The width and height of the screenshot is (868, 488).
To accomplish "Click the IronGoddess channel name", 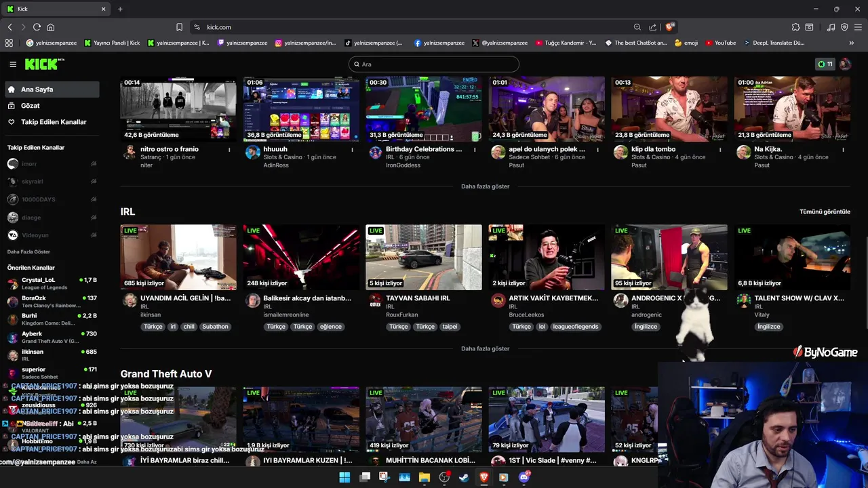I will (x=403, y=165).
